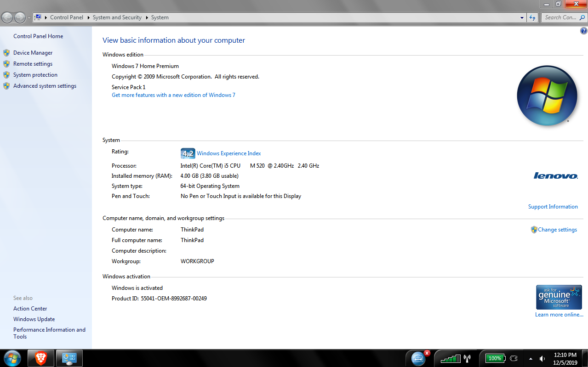Click the Lenovo toolbox tray icon

tap(419, 358)
